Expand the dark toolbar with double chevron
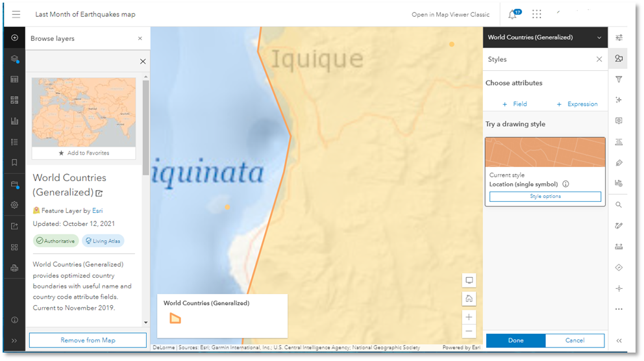Viewport: 644px width, 361px height. tap(14, 340)
